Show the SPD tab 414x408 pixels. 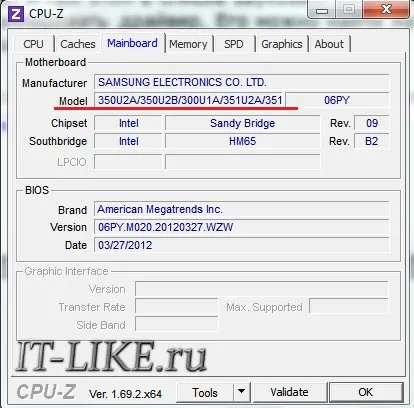(234, 44)
